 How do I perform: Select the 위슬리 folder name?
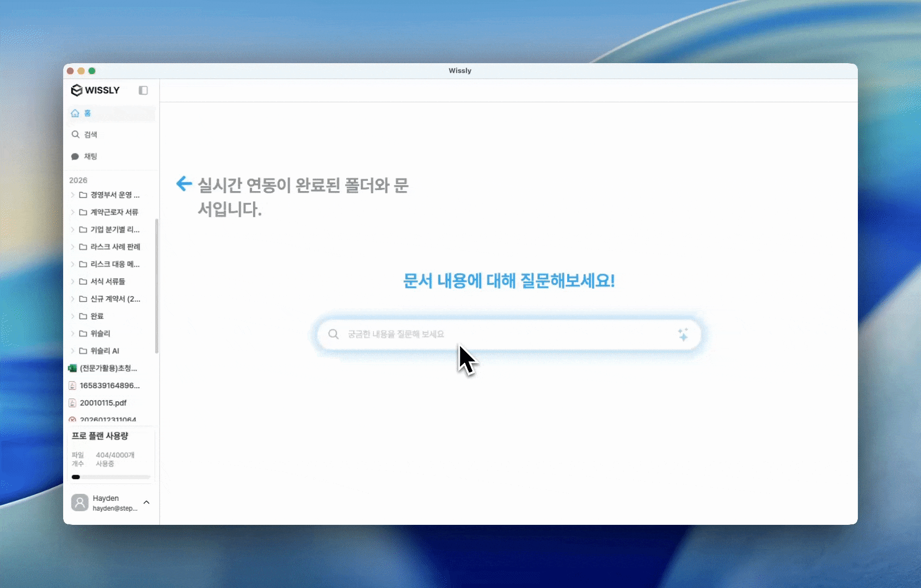100,334
